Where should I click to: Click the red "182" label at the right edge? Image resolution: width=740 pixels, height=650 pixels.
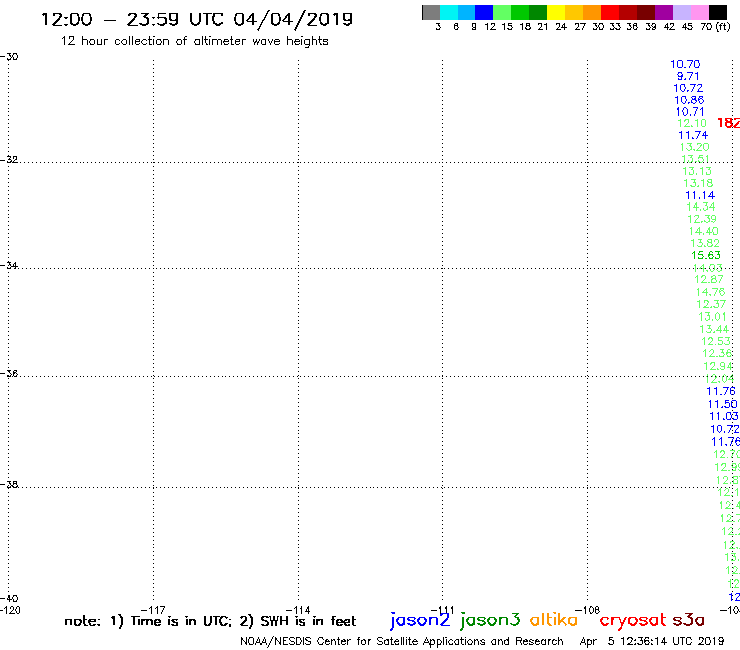728,123
